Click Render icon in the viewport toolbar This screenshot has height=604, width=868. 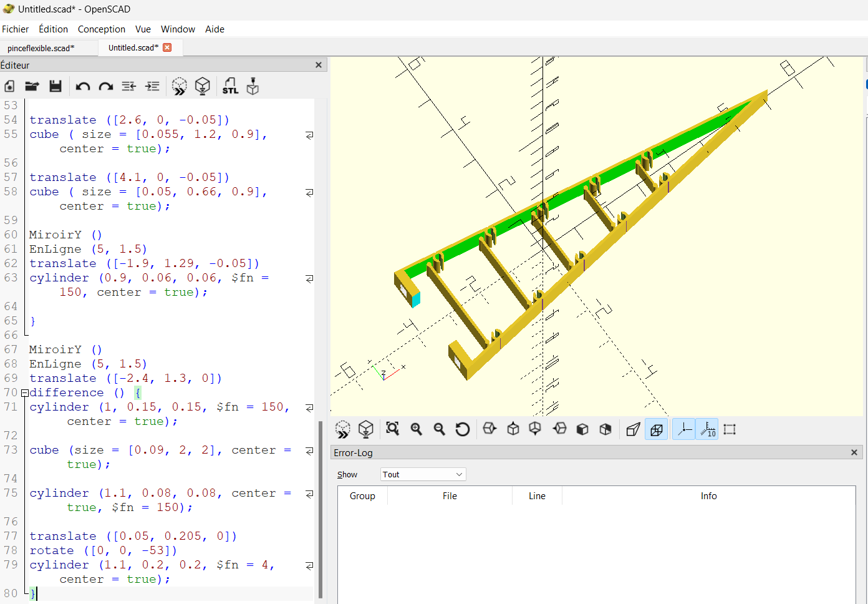tap(366, 429)
